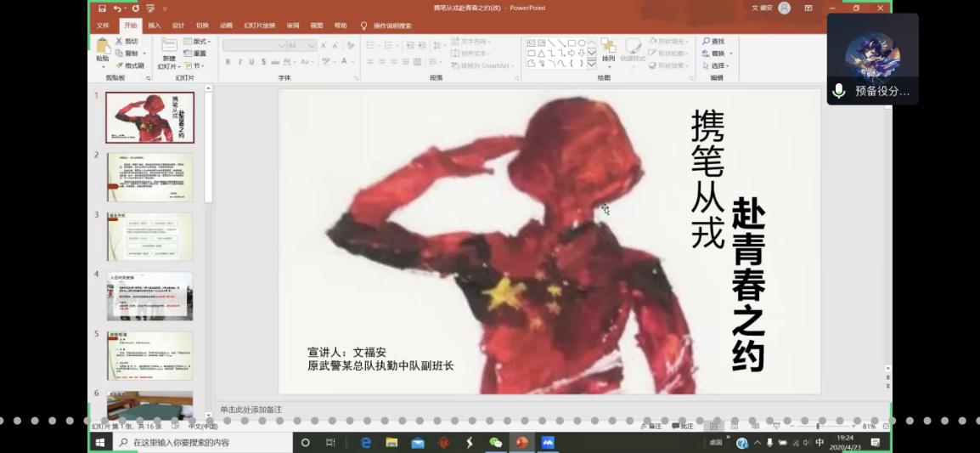
Task: Select slide 4 thumbnail in the slide panel
Action: [x=150, y=296]
